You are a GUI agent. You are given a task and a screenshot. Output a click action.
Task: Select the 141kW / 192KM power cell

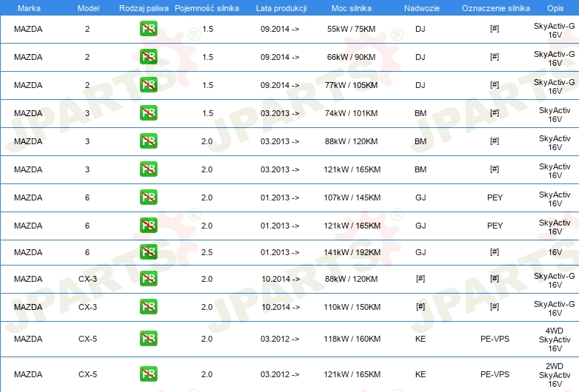(352, 252)
